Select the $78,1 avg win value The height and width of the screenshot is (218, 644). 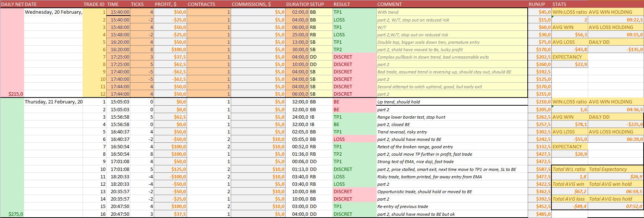pos(570,124)
